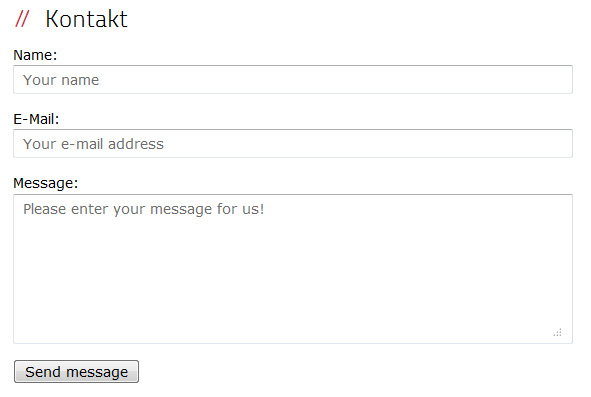This screenshot has height=397, width=591.
Task: Select the field under the Name label
Action: click(293, 80)
